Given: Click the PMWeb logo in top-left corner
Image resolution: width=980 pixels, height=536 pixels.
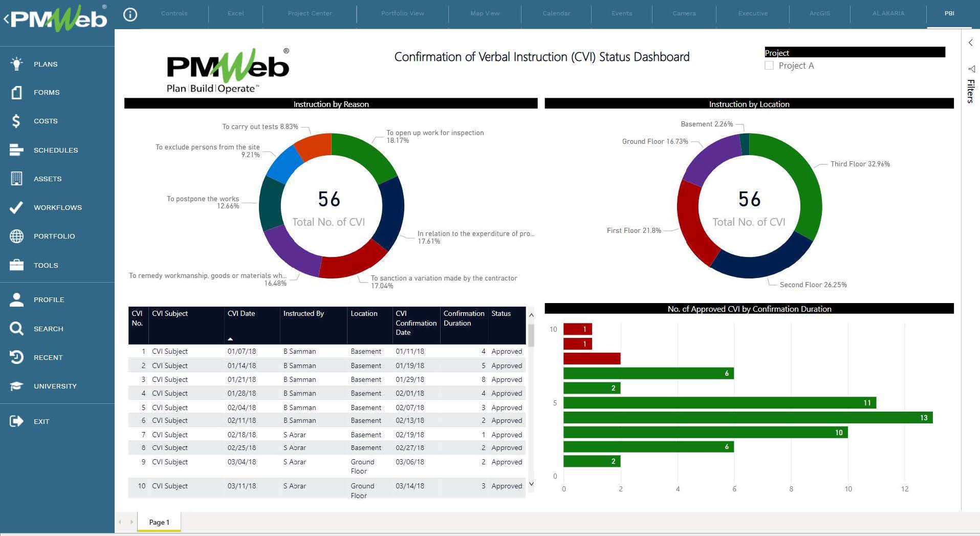Looking at the screenshot, I should point(59,19).
